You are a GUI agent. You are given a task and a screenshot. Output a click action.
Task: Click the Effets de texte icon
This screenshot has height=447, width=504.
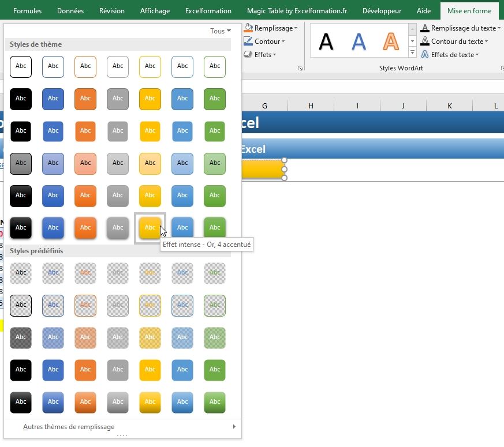[425, 55]
